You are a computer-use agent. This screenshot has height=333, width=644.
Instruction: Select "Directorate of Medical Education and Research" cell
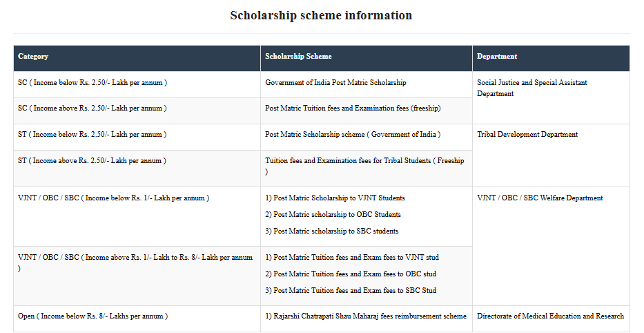click(x=550, y=316)
